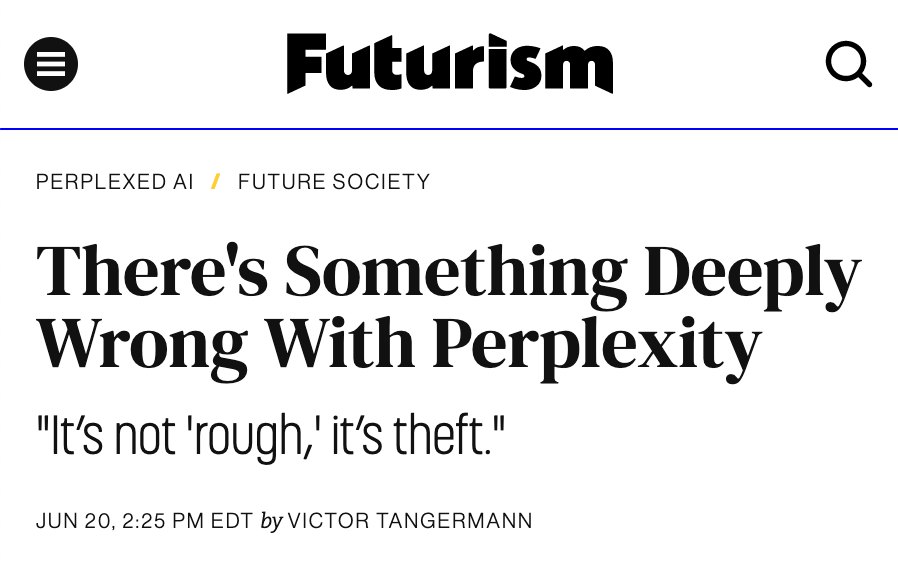Click the word "Wrong" in the headline
898x576 pixels.
pos(141,345)
